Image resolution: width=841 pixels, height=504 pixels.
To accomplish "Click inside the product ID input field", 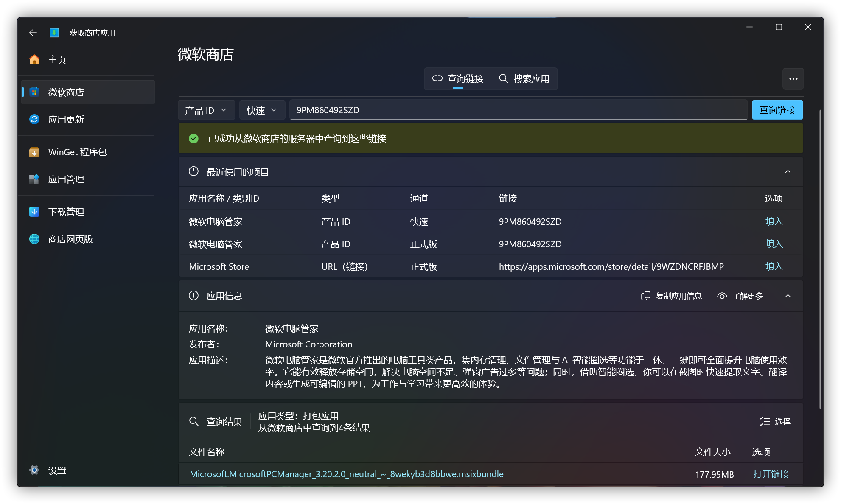I will coord(509,110).
